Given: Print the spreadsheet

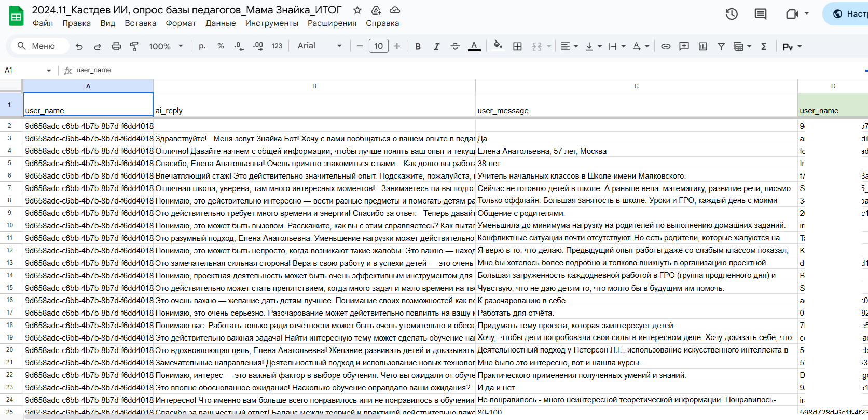Looking at the screenshot, I should pyautogui.click(x=116, y=46).
